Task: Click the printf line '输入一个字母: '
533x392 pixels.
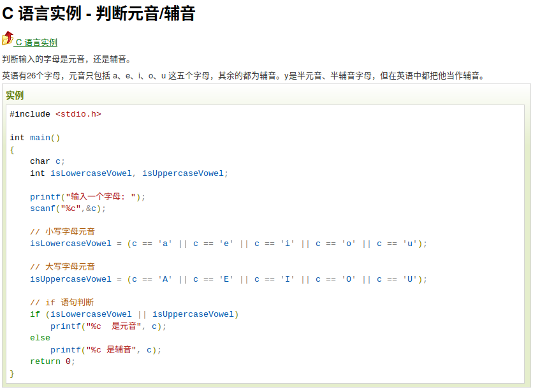Action: 88,197
